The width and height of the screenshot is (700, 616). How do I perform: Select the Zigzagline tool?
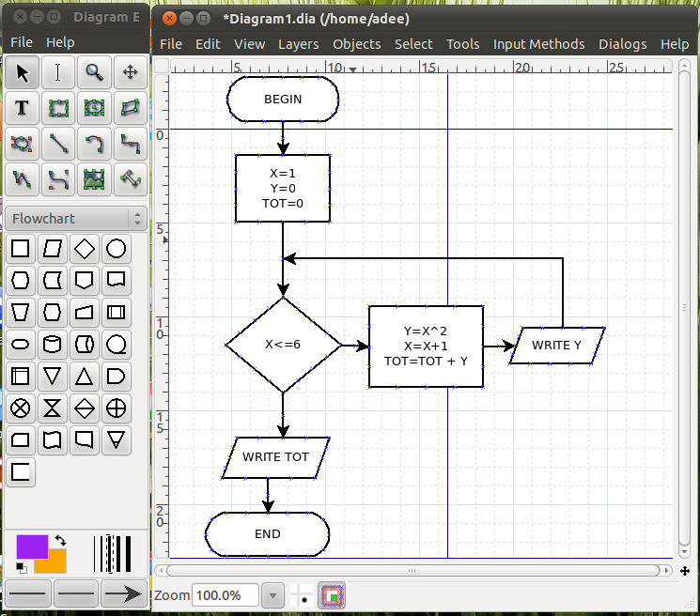[x=131, y=144]
